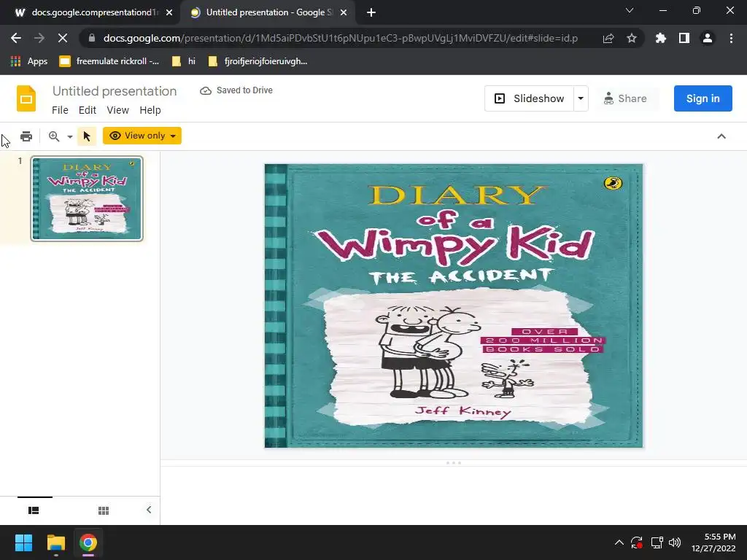
Task: Click the Google Slides home logo icon
Action: click(26, 98)
